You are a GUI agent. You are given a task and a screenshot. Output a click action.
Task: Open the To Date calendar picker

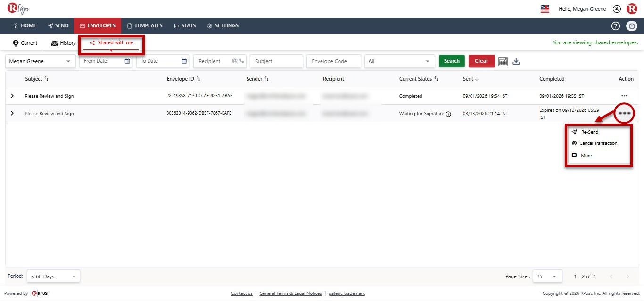(x=184, y=61)
